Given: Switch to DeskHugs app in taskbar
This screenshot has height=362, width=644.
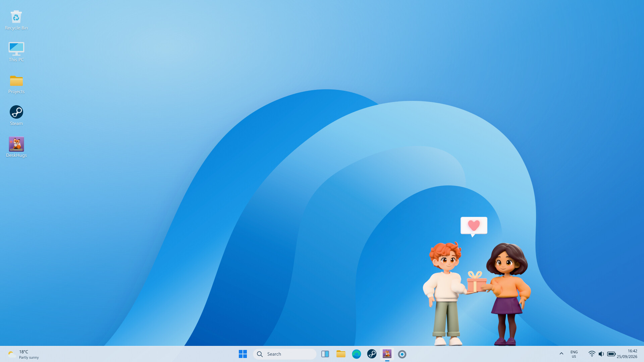Looking at the screenshot, I should coord(387,354).
